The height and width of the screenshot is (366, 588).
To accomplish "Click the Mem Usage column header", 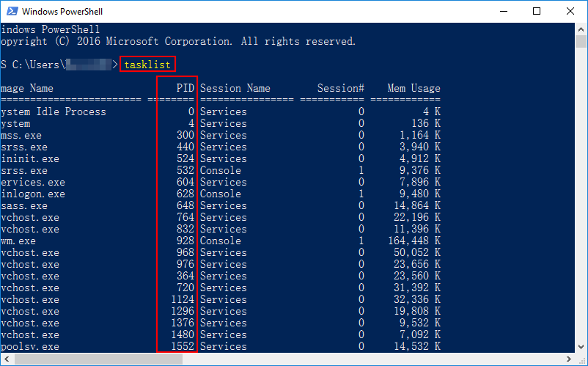I will (414, 89).
